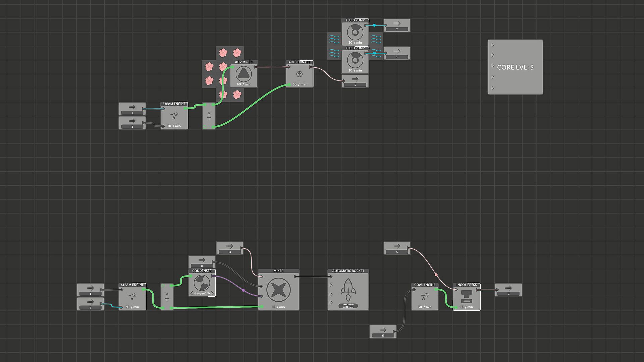
Task: Click channel 8 field above Condenser
Action: (202, 266)
